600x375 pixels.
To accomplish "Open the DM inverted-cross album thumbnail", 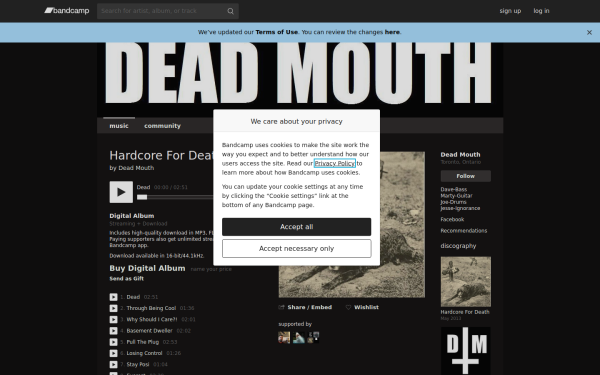I will pos(466,351).
